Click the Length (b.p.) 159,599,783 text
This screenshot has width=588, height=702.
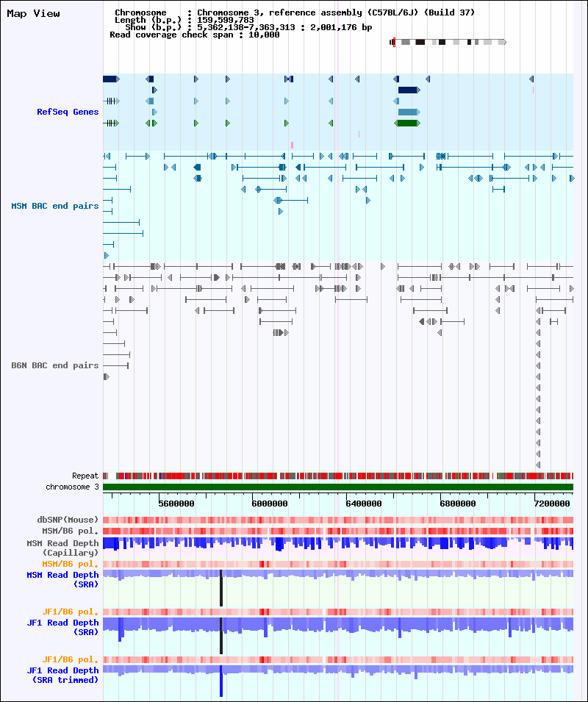[x=184, y=20]
